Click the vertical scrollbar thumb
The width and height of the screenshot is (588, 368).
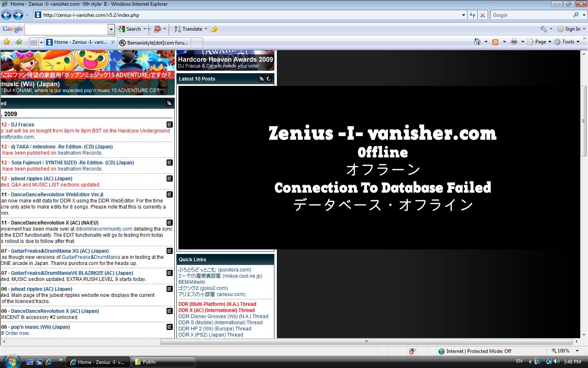(x=584, y=121)
